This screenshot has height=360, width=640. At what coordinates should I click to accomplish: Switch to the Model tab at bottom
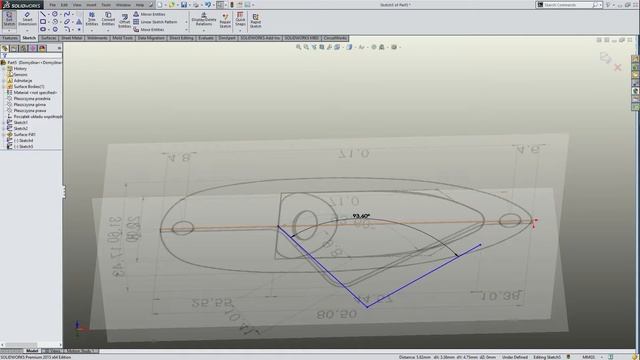[x=31, y=351]
